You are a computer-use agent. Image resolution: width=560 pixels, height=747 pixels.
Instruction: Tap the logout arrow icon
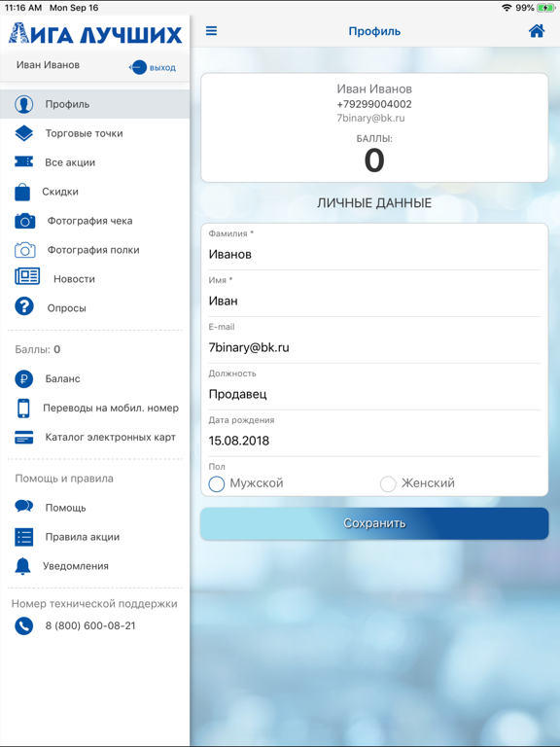point(138,67)
